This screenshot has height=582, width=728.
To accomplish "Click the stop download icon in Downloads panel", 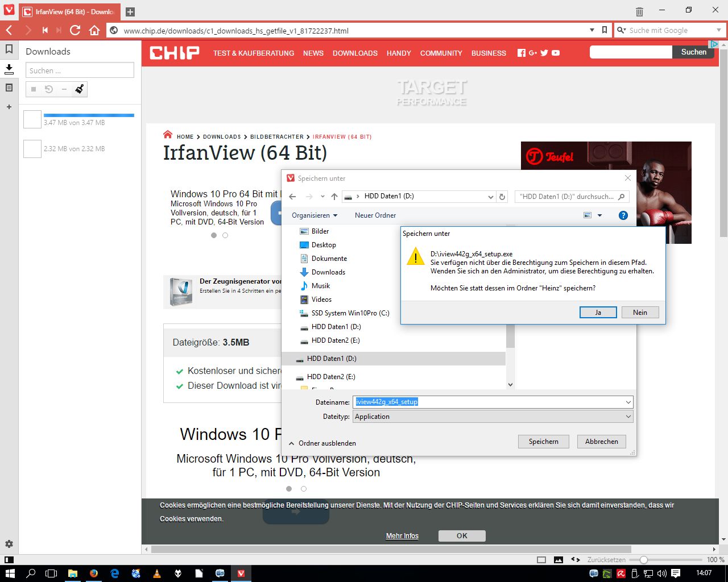I will (34, 89).
